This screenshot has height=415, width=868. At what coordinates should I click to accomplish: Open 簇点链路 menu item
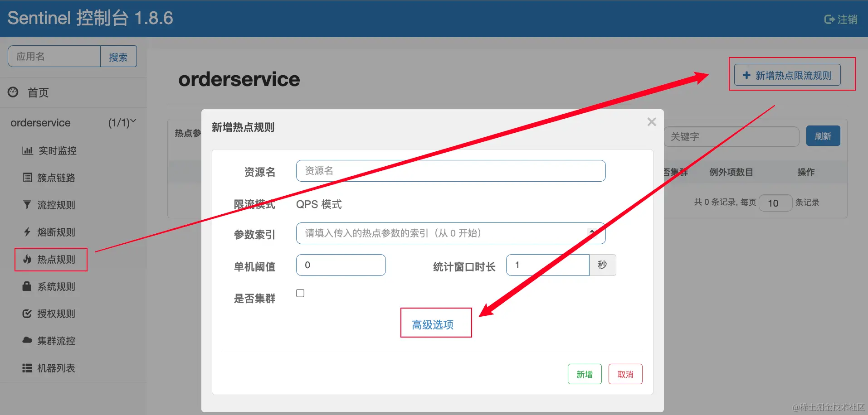point(49,178)
